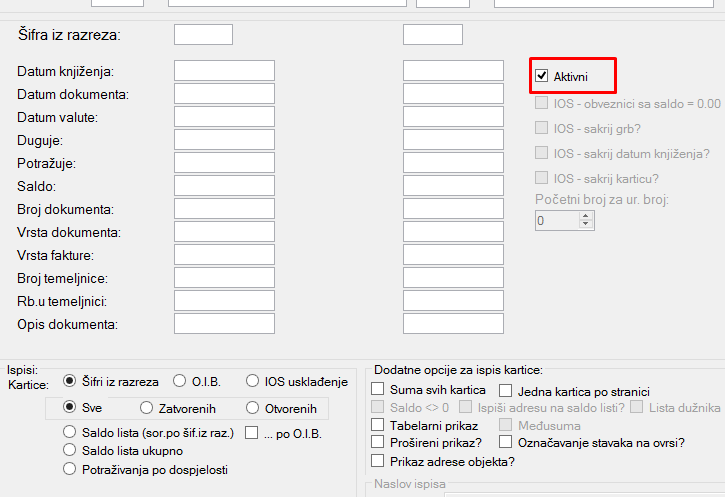Viewport: 725px width, 497px height.
Task: Enable Tabelarni prikaz checkbox
Action: pyautogui.click(x=378, y=426)
